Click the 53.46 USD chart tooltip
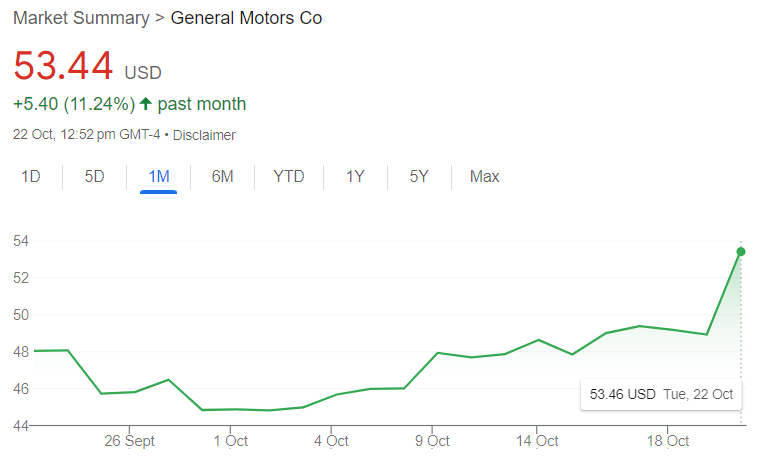Screen dimensions: 775x458 (x=661, y=394)
